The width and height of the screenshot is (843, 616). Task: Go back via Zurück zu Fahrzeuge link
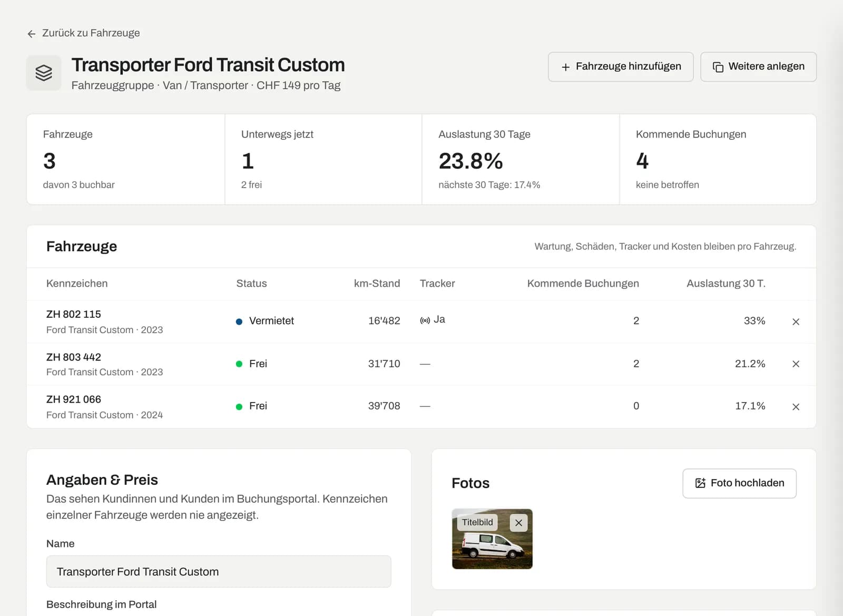pyautogui.click(x=84, y=33)
